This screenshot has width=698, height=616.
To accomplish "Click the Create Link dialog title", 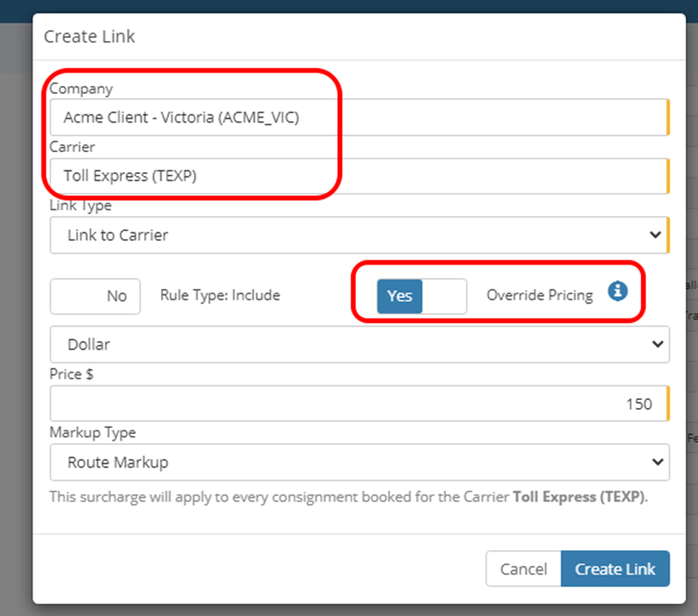I will pyautogui.click(x=89, y=37).
